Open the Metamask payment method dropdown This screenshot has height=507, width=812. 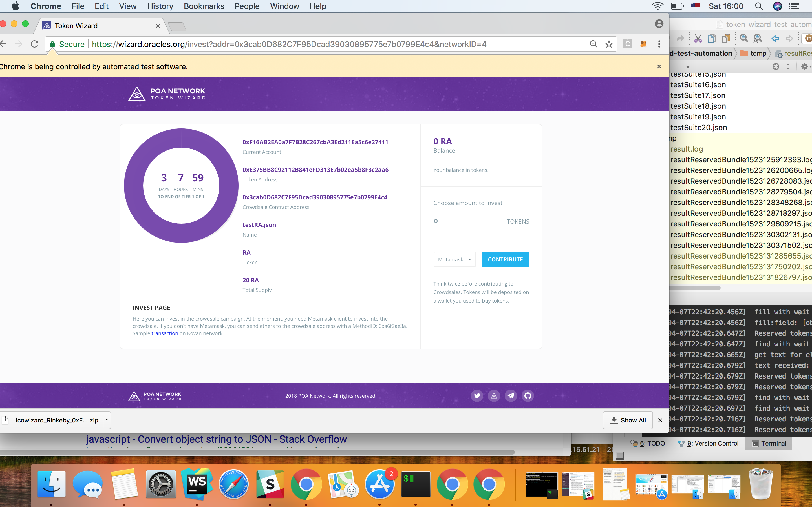454,259
